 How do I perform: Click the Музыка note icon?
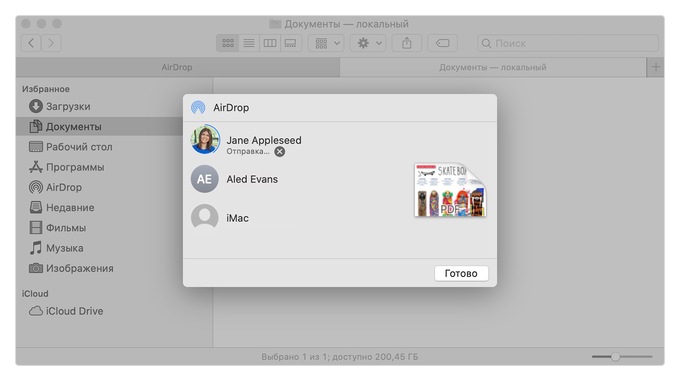point(36,248)
